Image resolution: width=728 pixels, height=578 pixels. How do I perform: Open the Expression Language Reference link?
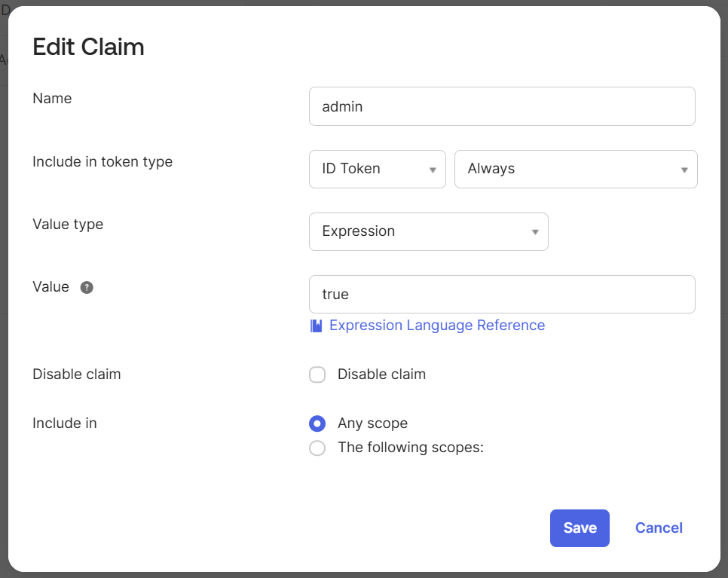(x=437, y=326)
